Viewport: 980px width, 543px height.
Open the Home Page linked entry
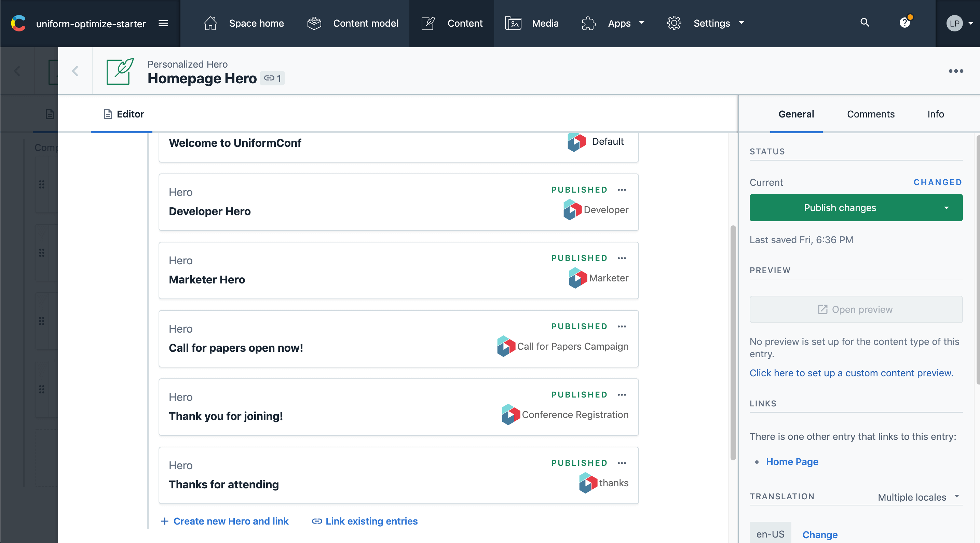(792, 462)
